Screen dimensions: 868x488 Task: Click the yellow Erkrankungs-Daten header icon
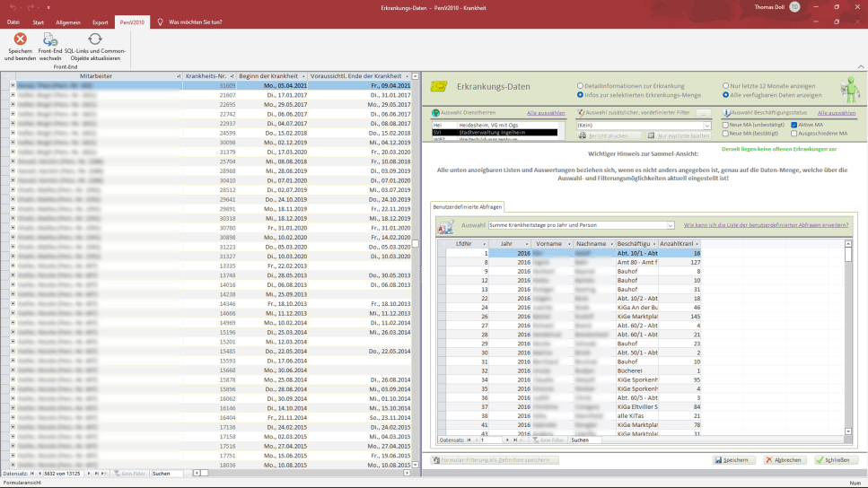pos(439,87)
